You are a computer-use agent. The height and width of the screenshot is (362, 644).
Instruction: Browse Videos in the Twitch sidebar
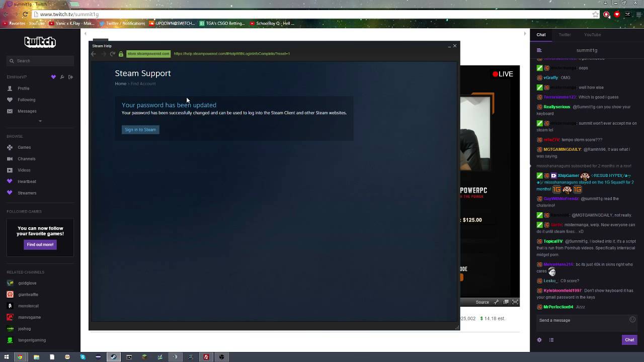(x=24, y=170)
